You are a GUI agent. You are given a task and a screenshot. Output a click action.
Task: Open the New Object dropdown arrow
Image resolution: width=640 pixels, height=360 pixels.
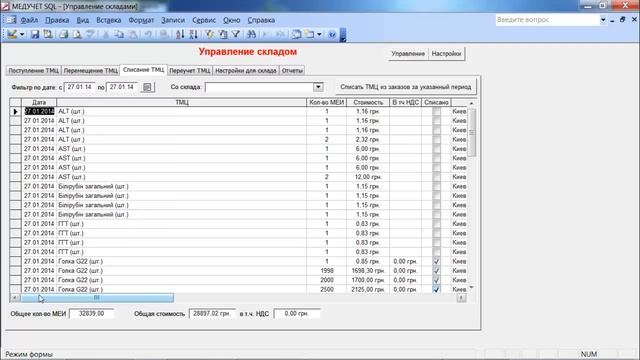coord(319,34)
